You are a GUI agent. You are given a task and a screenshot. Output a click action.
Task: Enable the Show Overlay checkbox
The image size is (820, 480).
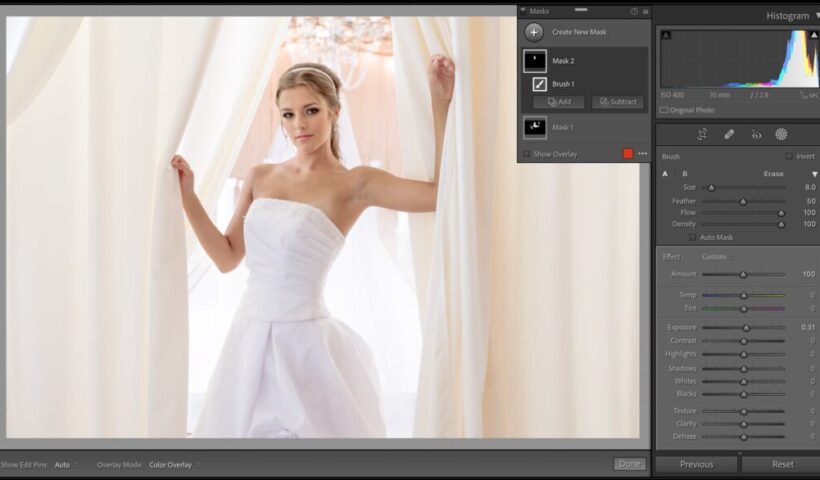[527, 154]
